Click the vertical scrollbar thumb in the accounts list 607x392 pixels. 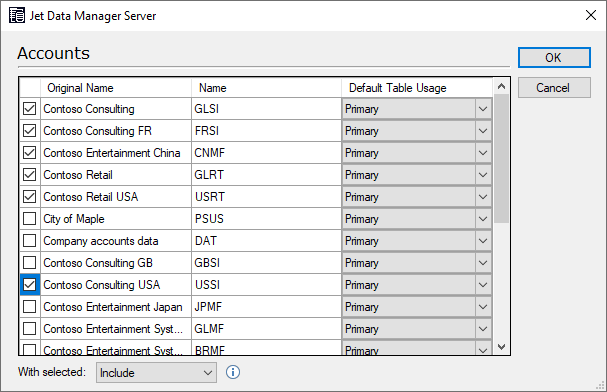point(501,158)
